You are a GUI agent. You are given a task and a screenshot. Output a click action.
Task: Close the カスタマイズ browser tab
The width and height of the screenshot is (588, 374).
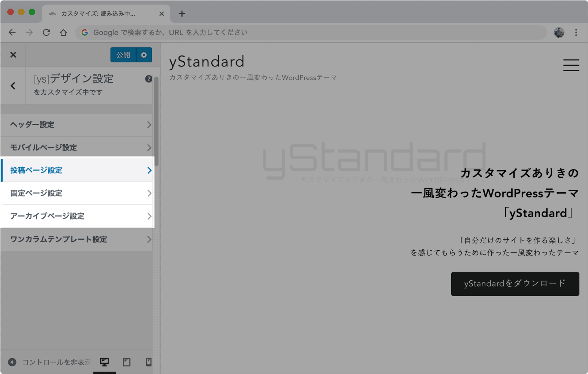click(161, 14)
